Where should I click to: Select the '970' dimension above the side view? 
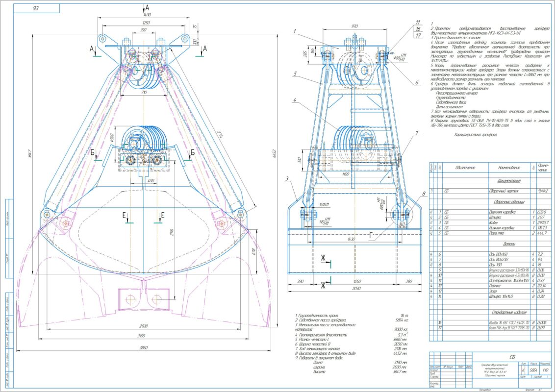354,26
